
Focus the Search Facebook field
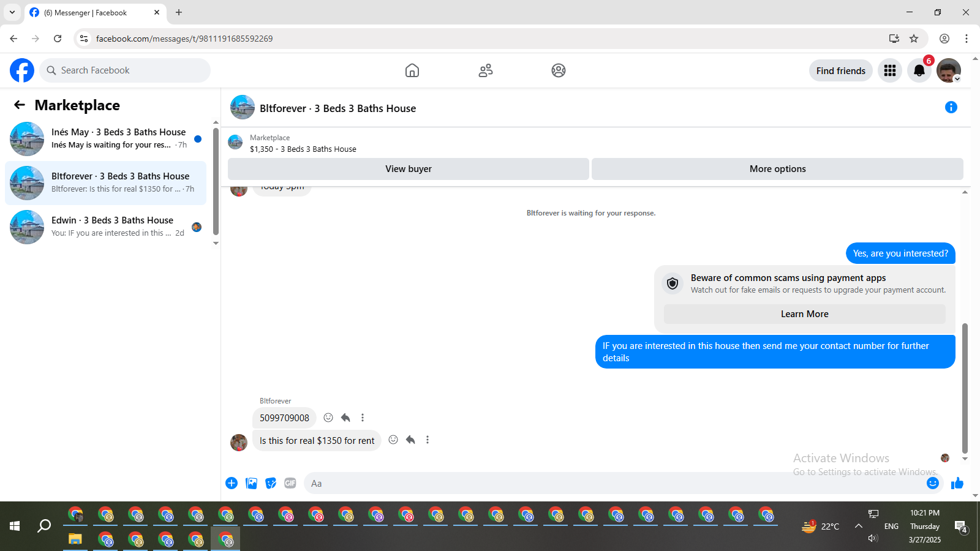(125, 70)
